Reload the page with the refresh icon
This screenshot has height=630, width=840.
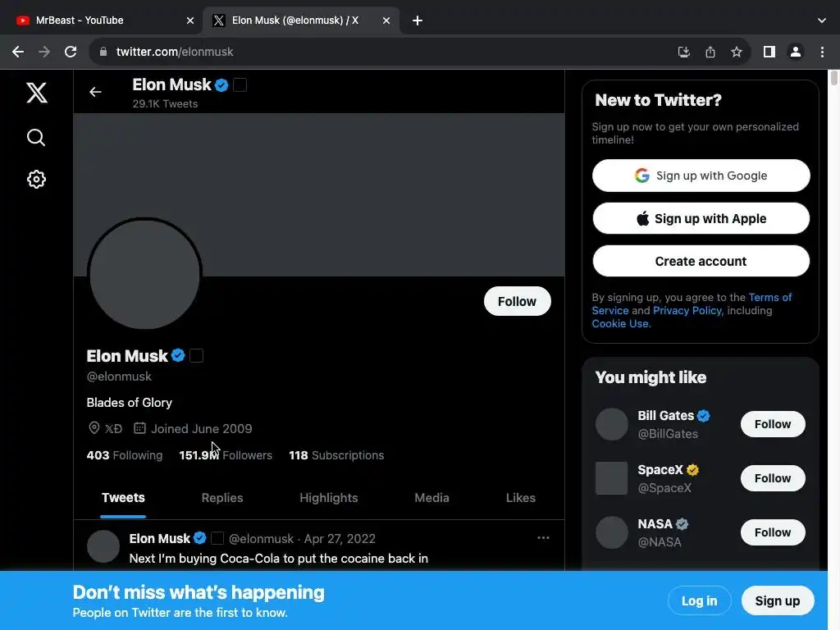(x=71, y=52)
